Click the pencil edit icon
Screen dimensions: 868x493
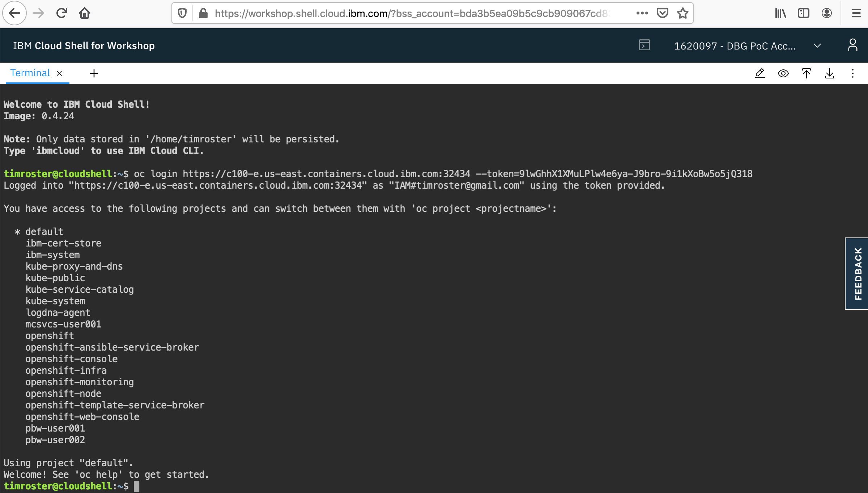(x=760, y=73)
